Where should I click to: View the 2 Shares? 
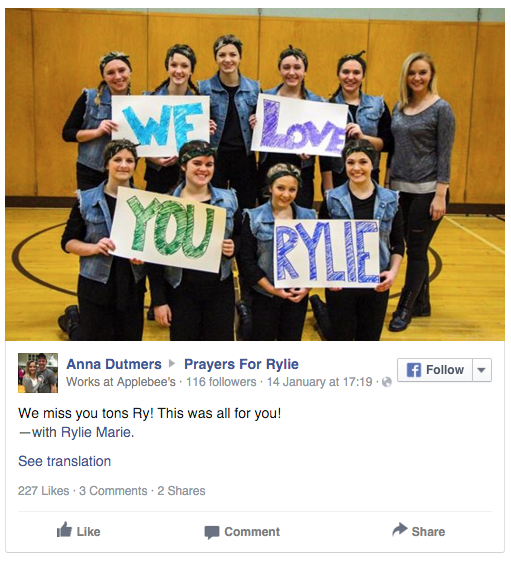pos(181,491)
